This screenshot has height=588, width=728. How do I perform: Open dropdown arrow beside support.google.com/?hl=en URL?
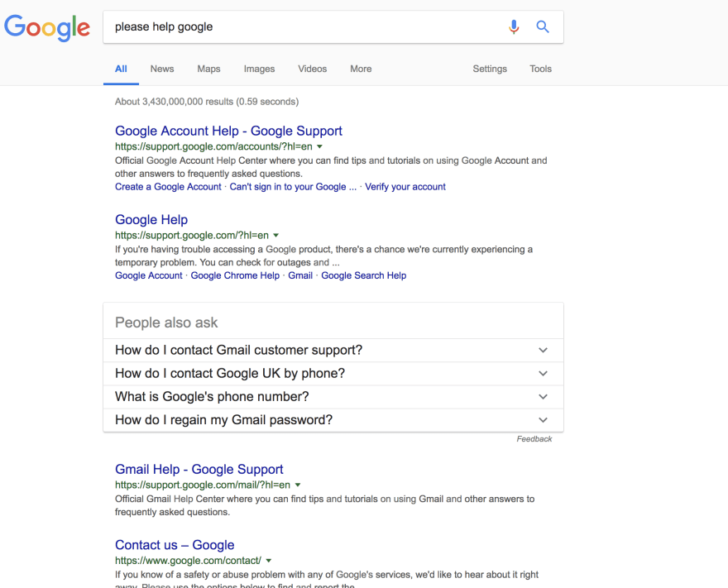click(275, 236)
